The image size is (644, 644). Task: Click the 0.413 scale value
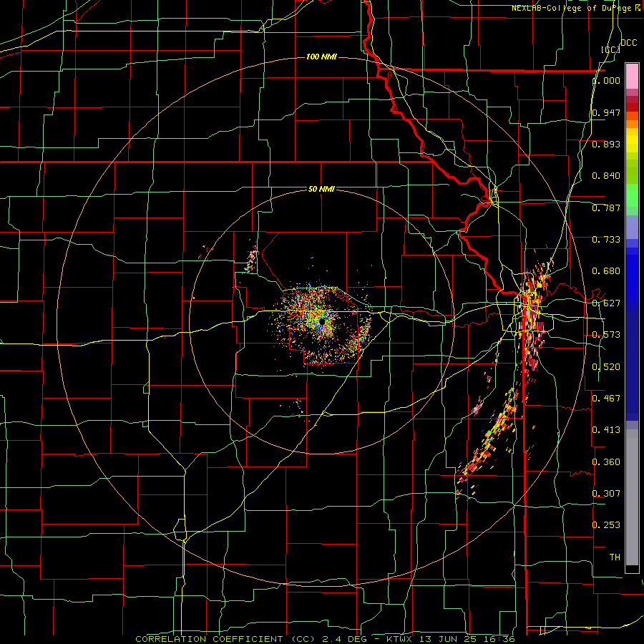pos(606,430)
